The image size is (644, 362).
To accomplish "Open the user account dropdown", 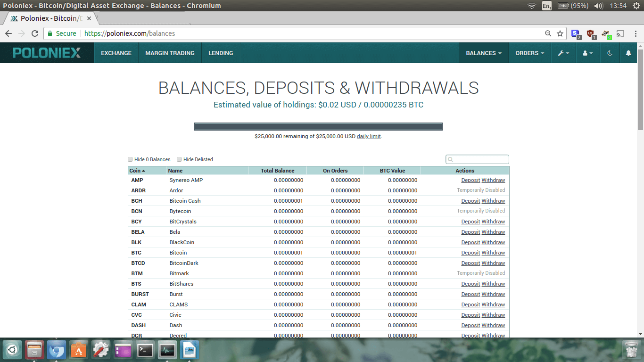I will tap(588, 53).
